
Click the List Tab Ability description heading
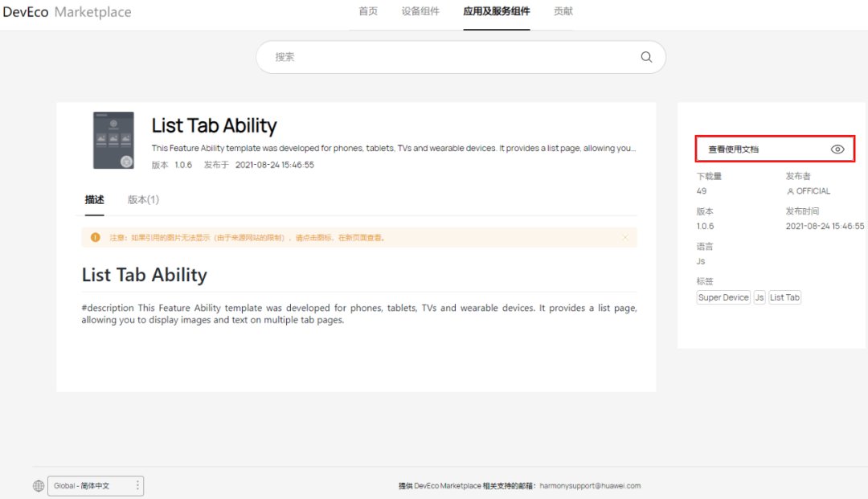coord(145,275)
